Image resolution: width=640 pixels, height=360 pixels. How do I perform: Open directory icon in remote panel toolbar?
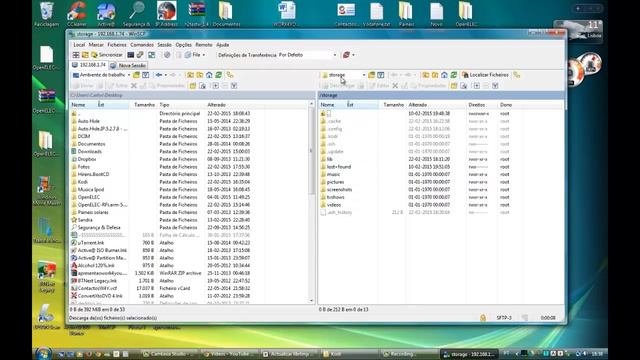click(x=371, y=75)
